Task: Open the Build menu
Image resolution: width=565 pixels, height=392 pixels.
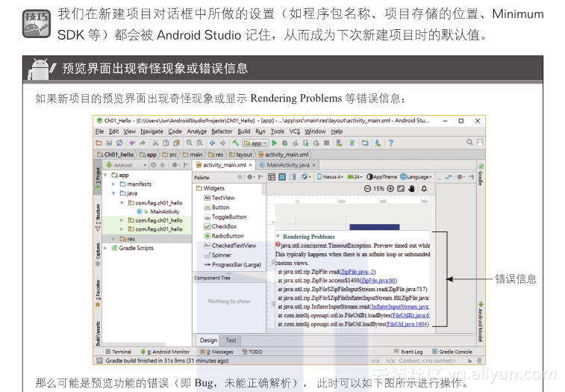Action: [243, 131]
